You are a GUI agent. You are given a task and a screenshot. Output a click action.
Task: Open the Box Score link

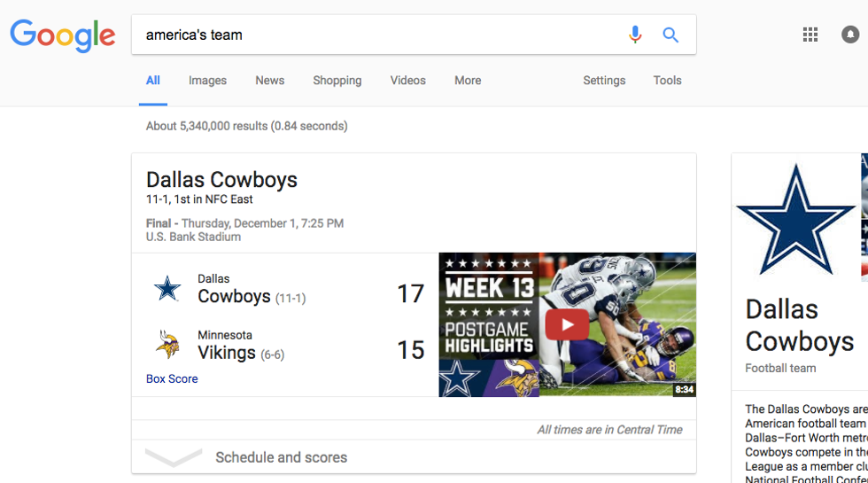pos(172,378)
